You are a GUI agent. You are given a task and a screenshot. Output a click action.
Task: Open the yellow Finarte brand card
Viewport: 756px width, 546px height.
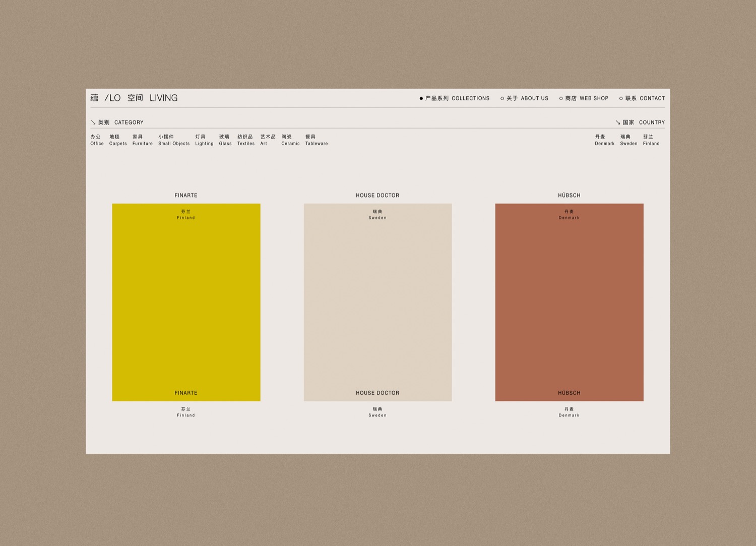click(x=186, y=302)
